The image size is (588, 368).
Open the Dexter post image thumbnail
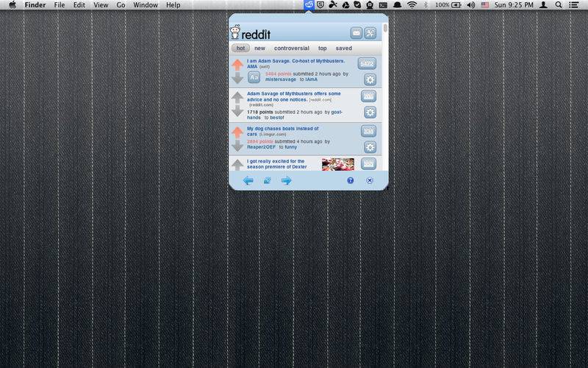(x=338, y=164)
